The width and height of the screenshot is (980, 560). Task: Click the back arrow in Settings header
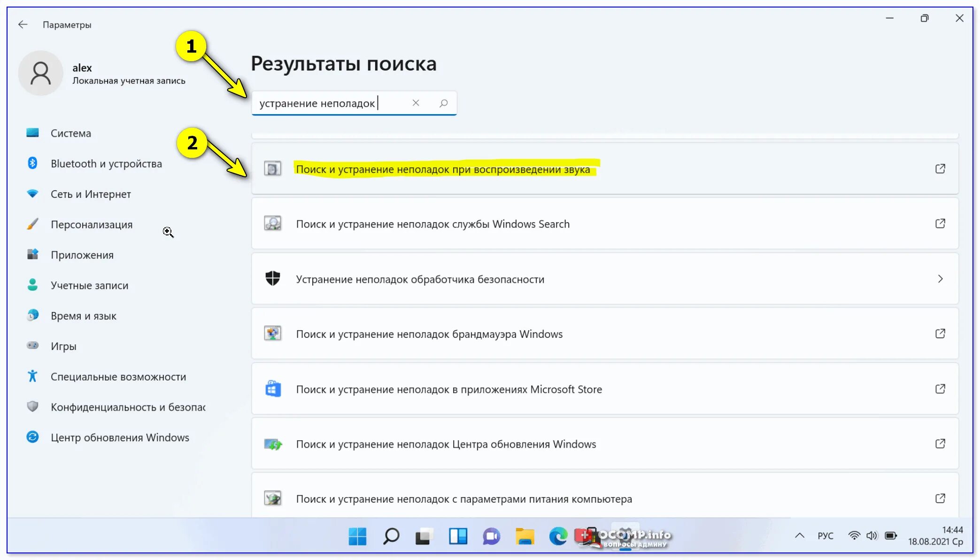tap(23, 24)
